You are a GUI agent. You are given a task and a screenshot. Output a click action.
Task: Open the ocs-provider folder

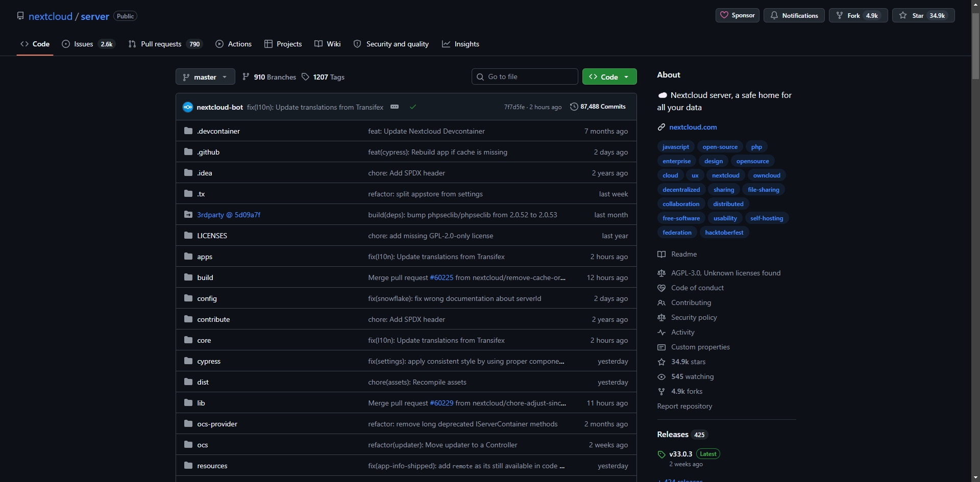217,424
